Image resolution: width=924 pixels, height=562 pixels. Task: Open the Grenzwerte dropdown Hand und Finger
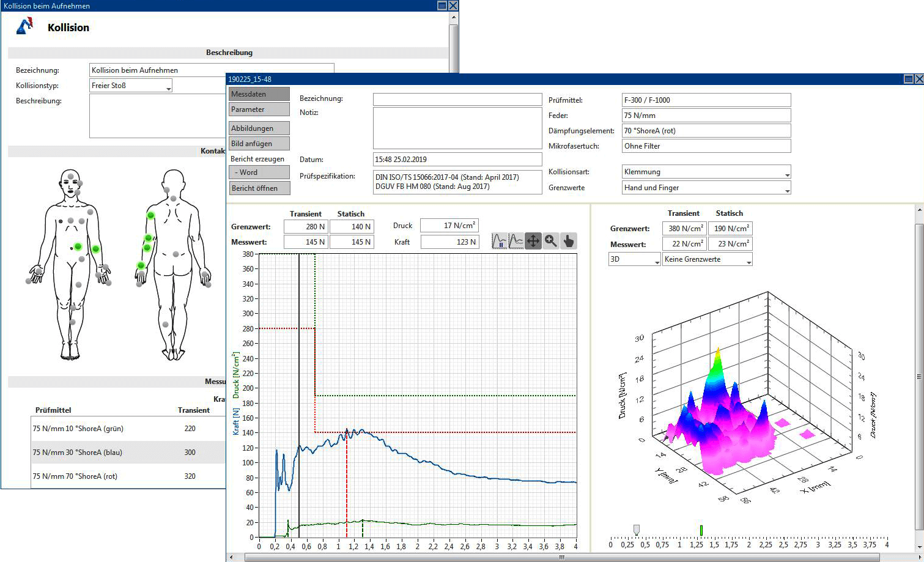pos(706,188)
